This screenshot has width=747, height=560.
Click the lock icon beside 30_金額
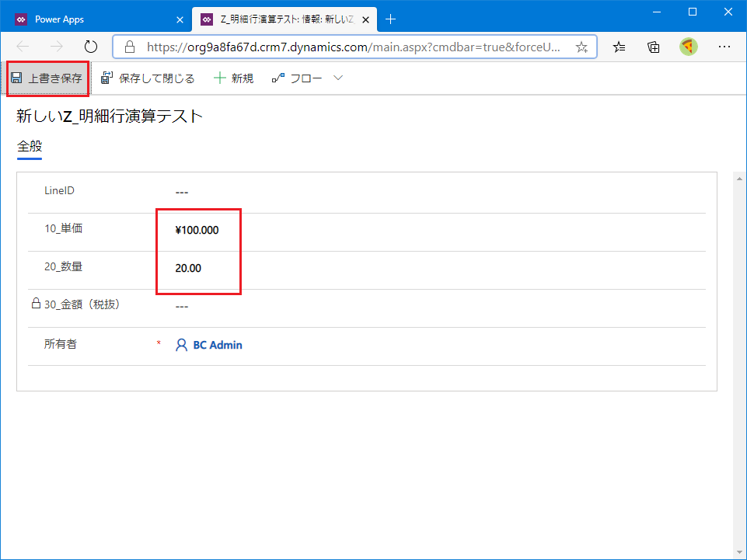[x=36, y=304]
